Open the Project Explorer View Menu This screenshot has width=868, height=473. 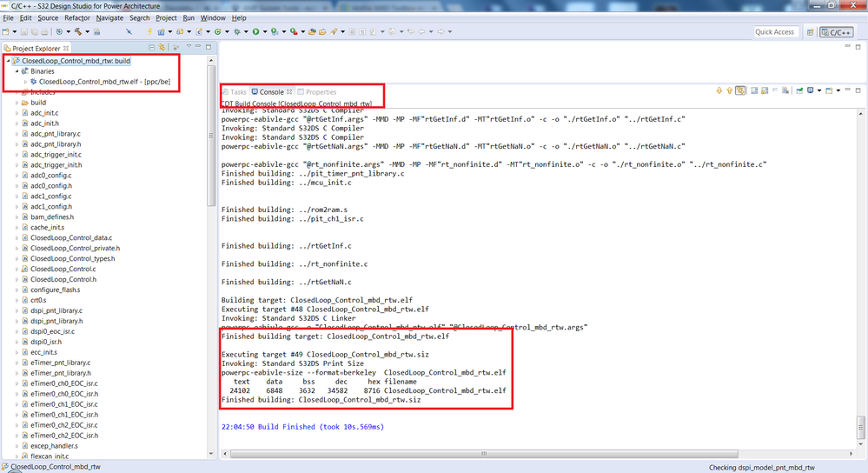tap(189, 47)
